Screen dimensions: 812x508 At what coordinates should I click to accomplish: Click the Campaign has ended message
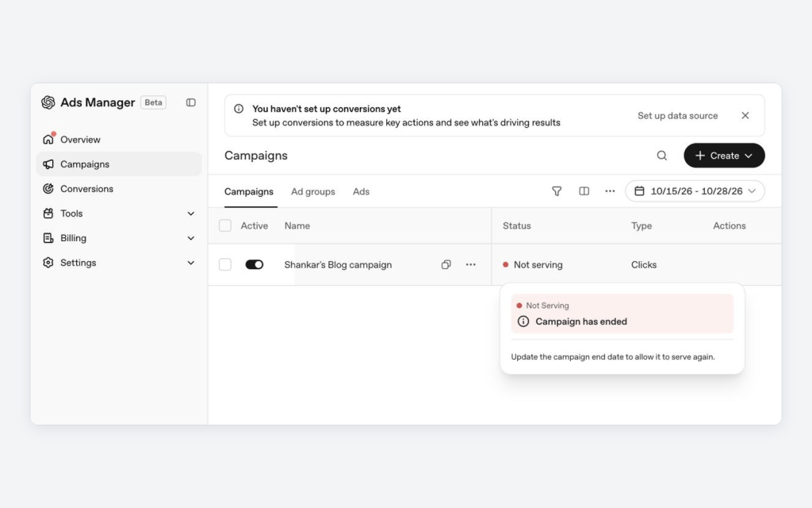[x=581, y=321]
